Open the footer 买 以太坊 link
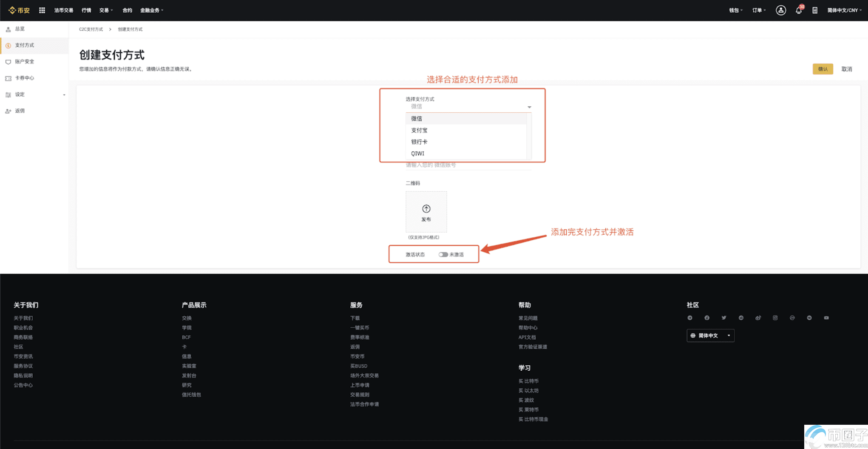The height and width of the screenshot is (449, 868). point(528,391)
